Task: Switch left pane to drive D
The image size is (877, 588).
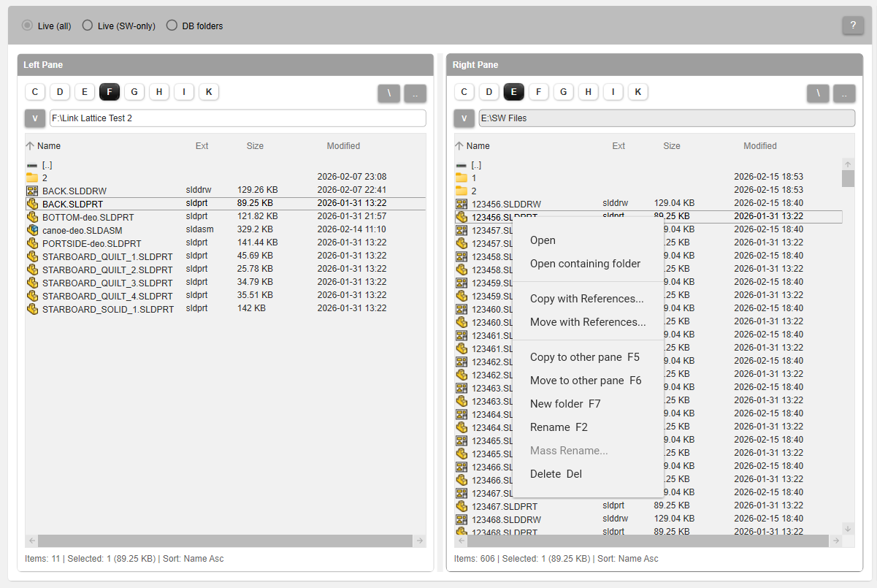Action: [x=60, y=92]
